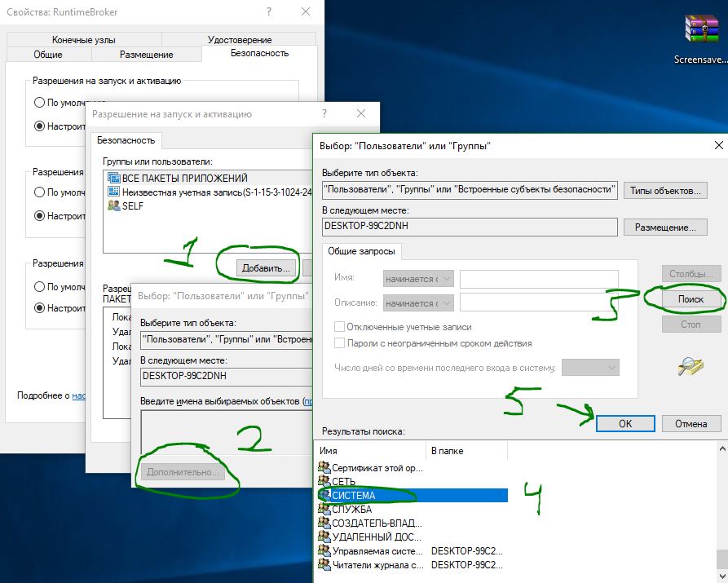Select the Безопасность tab in RuntimeBroker properties
Screen dimensions: 728x583
(259, 53)
